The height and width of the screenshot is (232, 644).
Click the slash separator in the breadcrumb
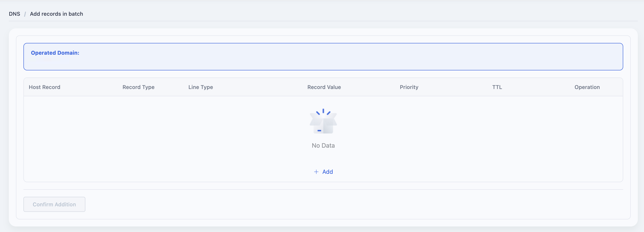tap(25, 14)
